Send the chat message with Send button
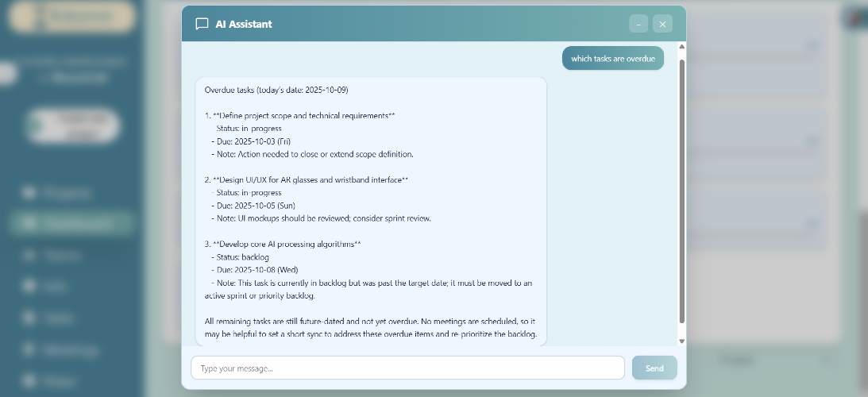Viewport: 868px width, 397px height. point(654,368)
